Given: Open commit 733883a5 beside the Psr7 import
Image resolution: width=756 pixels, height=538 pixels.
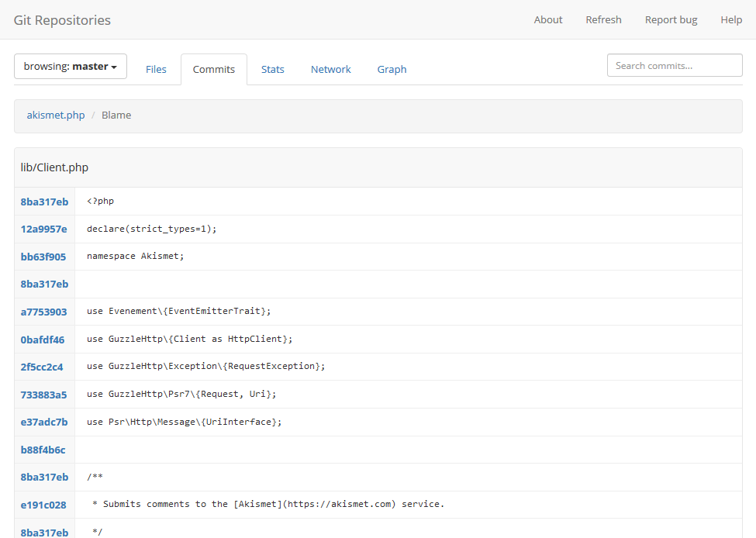Looking at the screenshot, I should click(43, 395).
